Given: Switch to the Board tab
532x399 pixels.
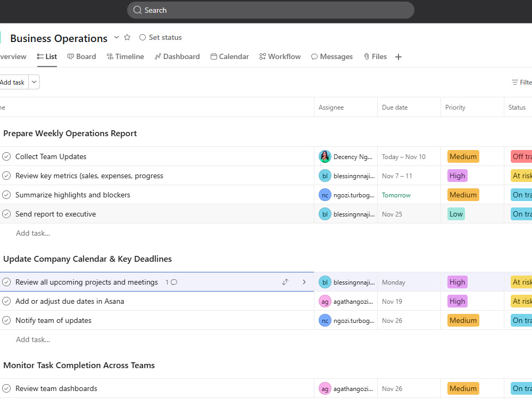Looking at the screenshot, I should (82, 57).
